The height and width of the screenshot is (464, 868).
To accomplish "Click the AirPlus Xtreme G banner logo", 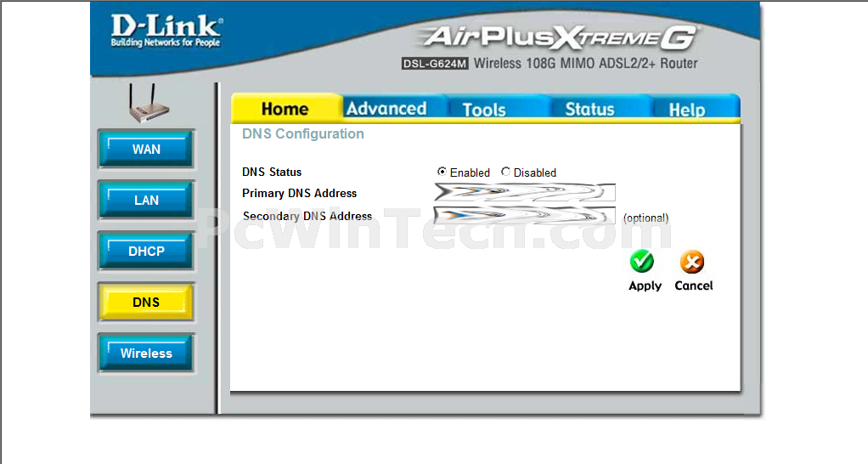I will tap(558, 37).
